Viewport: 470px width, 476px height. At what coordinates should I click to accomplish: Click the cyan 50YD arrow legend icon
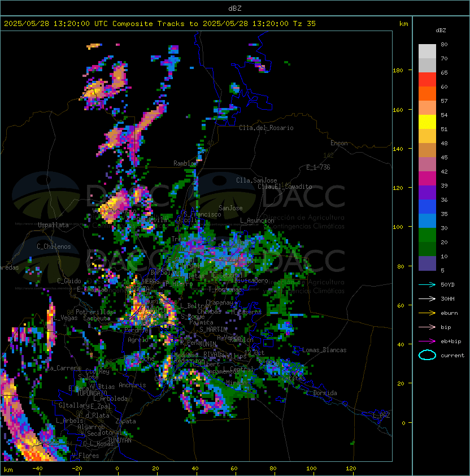[x=427, y=284]
